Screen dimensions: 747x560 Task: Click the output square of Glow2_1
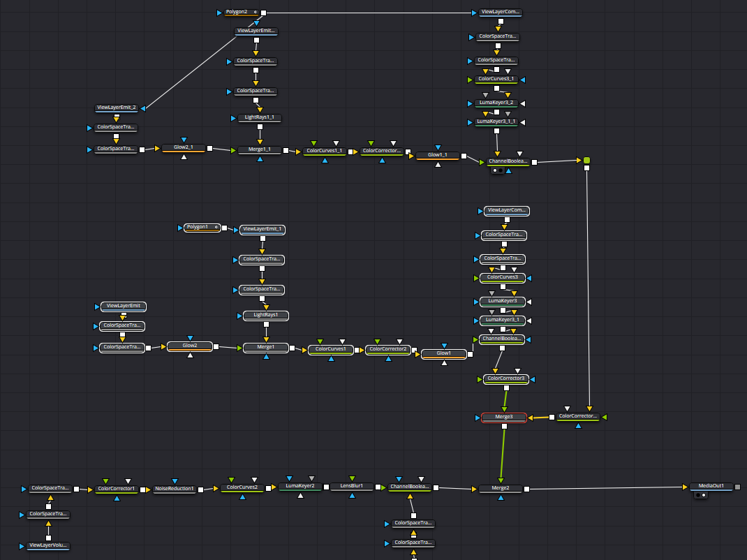click(x=209, y=148)
